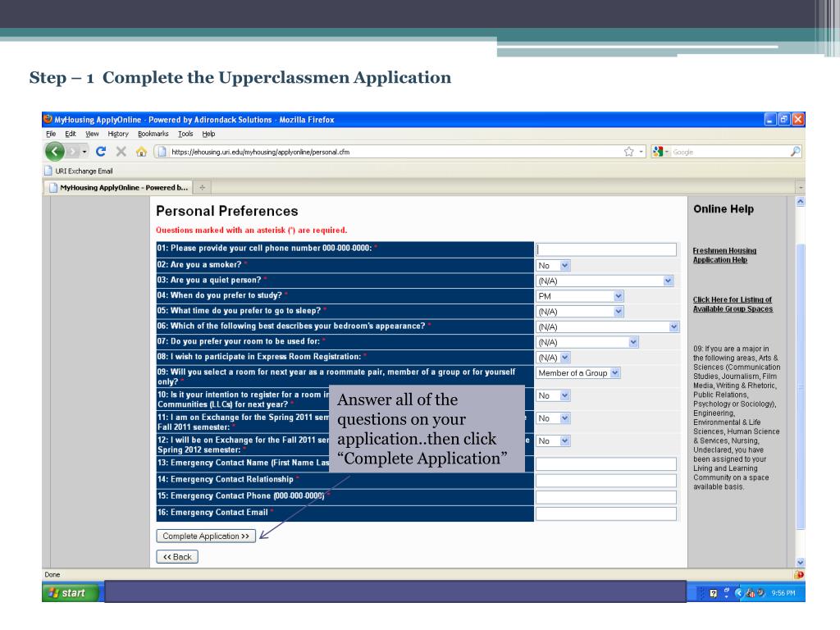Click the Online Help heading
The height and width of the screenshot is (630, 840).
point(724,209)
